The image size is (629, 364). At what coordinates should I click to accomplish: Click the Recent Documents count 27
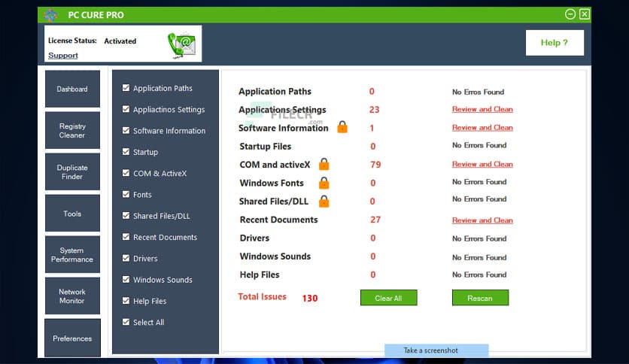(375, 220)
